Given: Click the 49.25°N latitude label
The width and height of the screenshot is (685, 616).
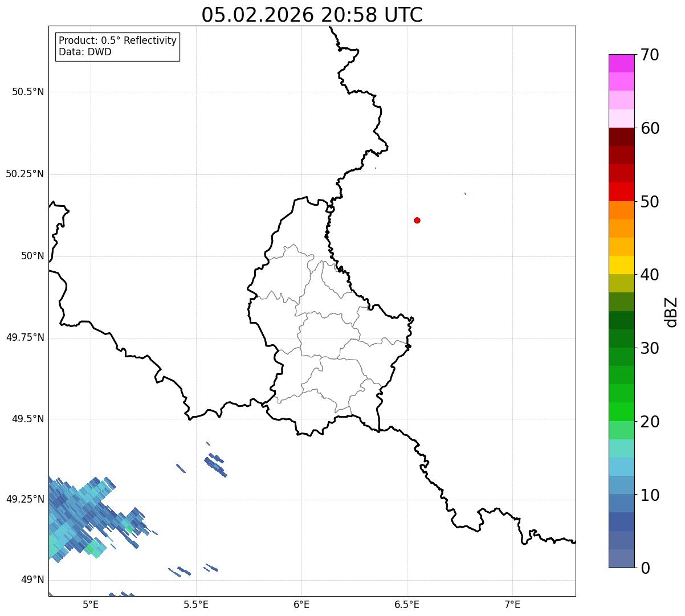Looking at the screenshot, I should point(25,499).
